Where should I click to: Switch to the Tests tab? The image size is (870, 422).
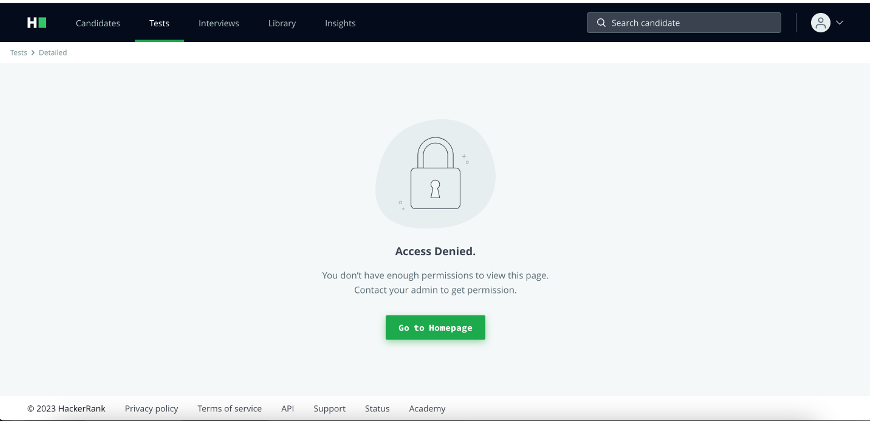159,23
